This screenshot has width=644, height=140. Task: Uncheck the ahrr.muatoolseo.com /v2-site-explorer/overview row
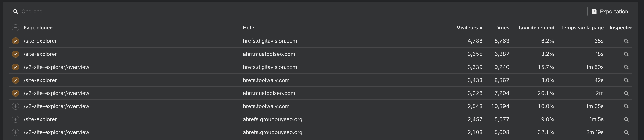(x=15, y=93)
